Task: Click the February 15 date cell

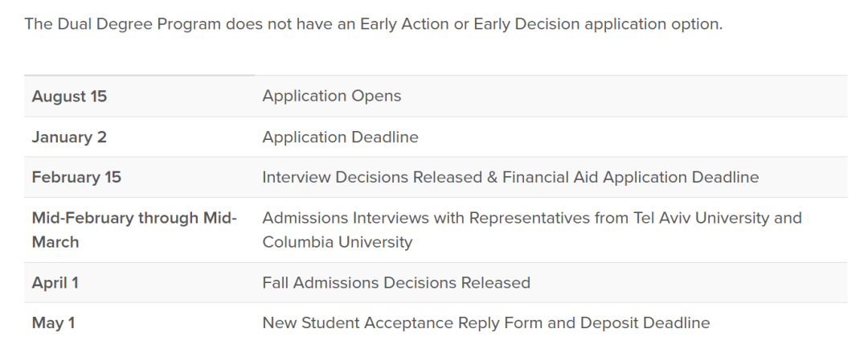Action: point(76,178)
